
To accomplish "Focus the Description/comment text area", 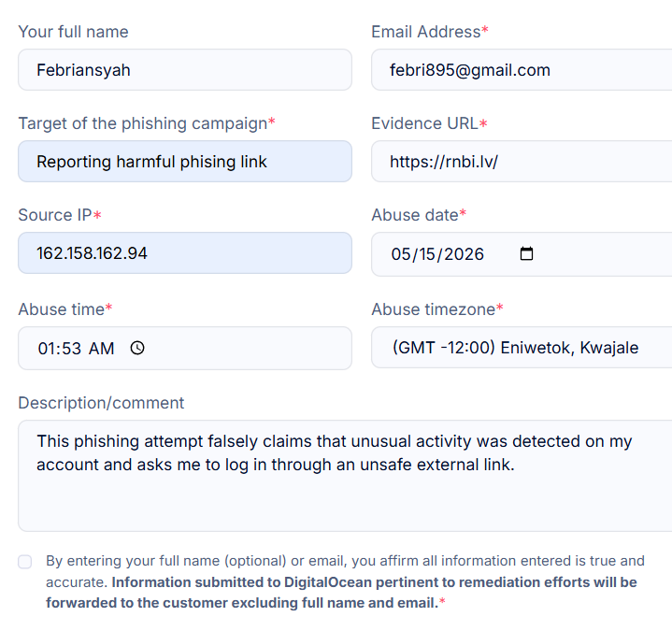I will (345, 476).
